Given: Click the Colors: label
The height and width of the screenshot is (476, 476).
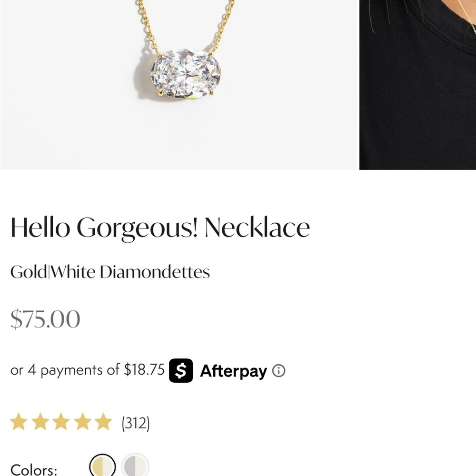Looking at the screenshot, I should (x=33, y=469).
